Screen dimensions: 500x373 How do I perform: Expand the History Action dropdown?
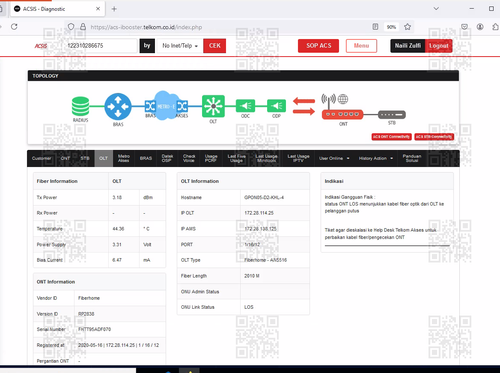point(376,158)
